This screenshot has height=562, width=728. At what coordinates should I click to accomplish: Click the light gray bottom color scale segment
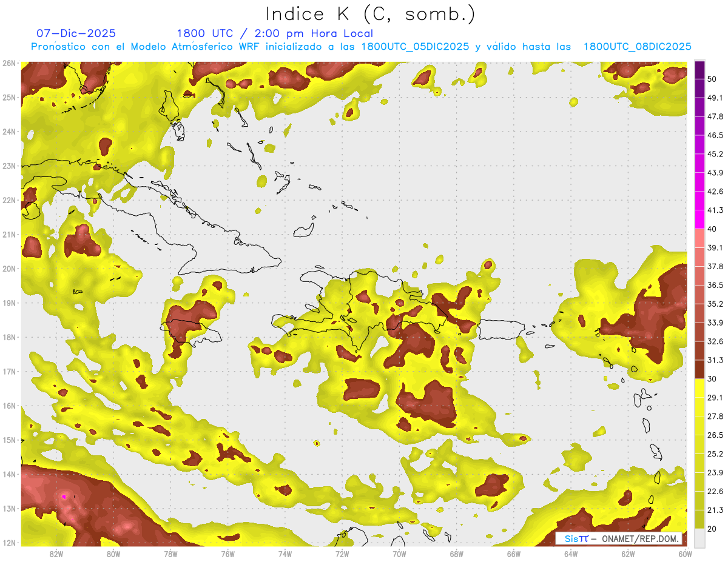(699, 538)
